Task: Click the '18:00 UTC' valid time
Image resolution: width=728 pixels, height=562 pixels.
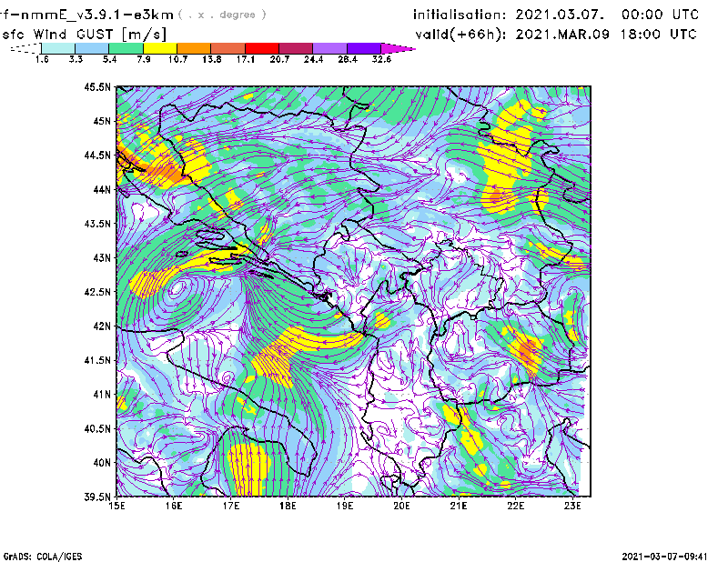Action: (x=659, y=35)
